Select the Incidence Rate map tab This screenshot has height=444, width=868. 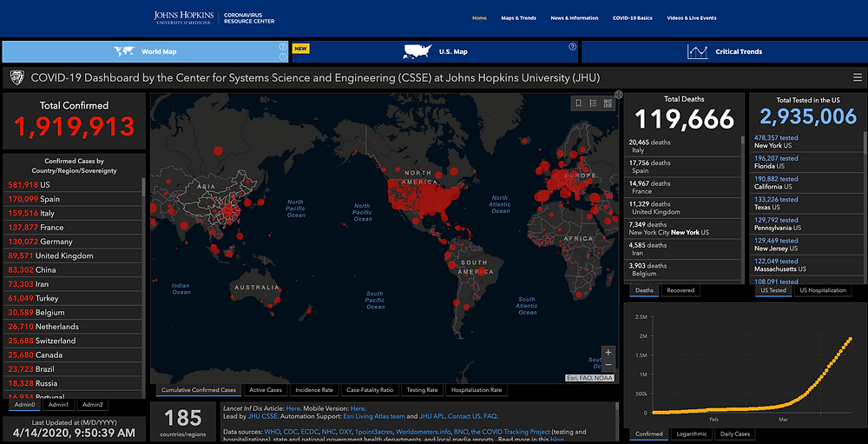click(x=314, y=390)
